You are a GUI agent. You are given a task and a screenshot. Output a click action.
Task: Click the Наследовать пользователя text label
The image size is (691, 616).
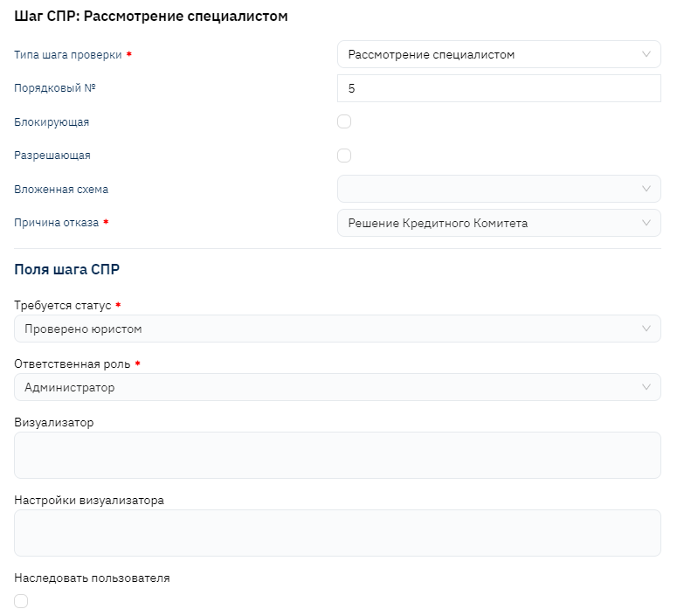[92, 578]
